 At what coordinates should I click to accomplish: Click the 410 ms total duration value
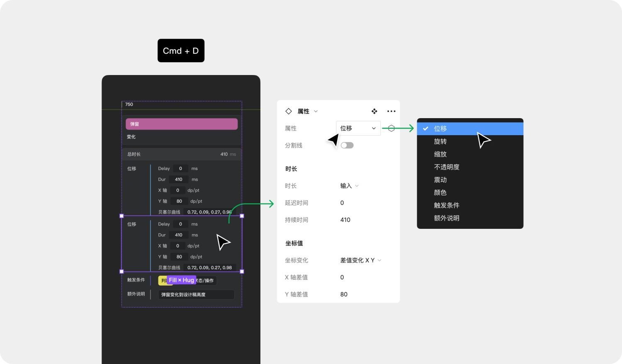pyautogui.click(x=228, y=154)
